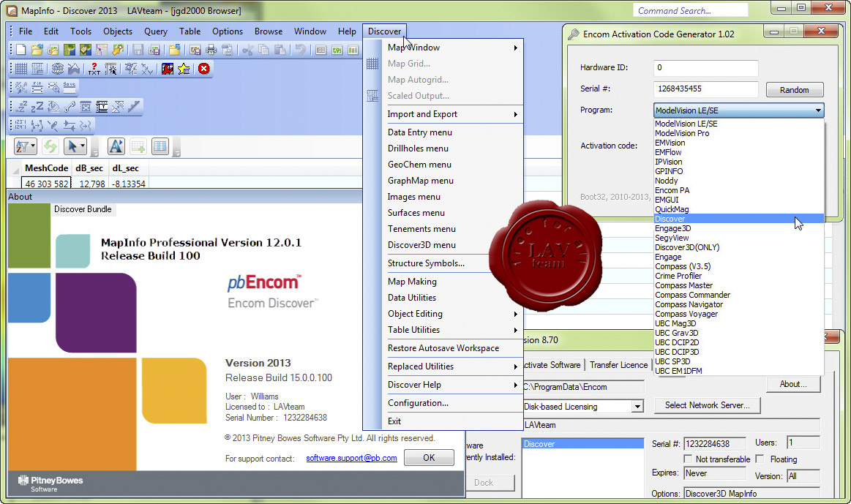Open the Query menu

click(156, 31)
